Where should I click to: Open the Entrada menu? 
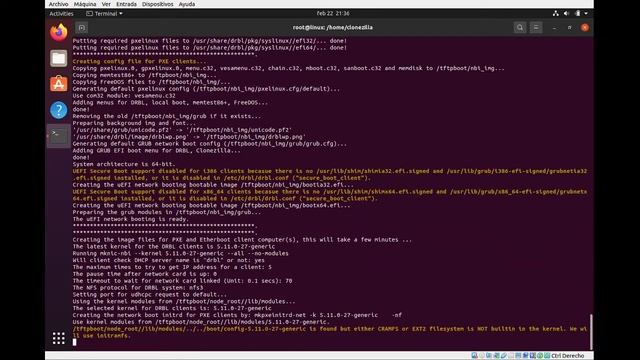127,4
